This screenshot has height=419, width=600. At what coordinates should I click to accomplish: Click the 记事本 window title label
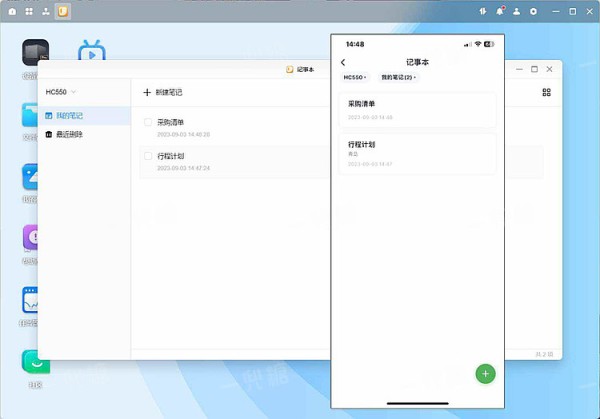[305, 69]
